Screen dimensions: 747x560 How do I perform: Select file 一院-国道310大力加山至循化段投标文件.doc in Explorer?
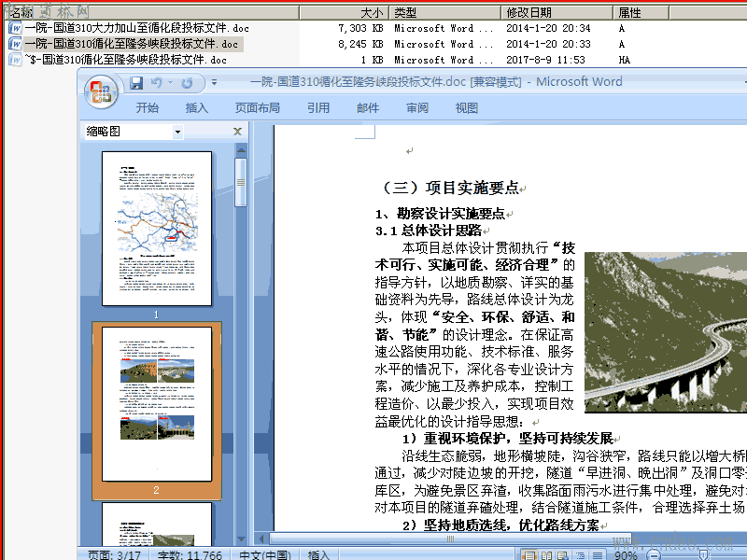(x=137, y=28)
